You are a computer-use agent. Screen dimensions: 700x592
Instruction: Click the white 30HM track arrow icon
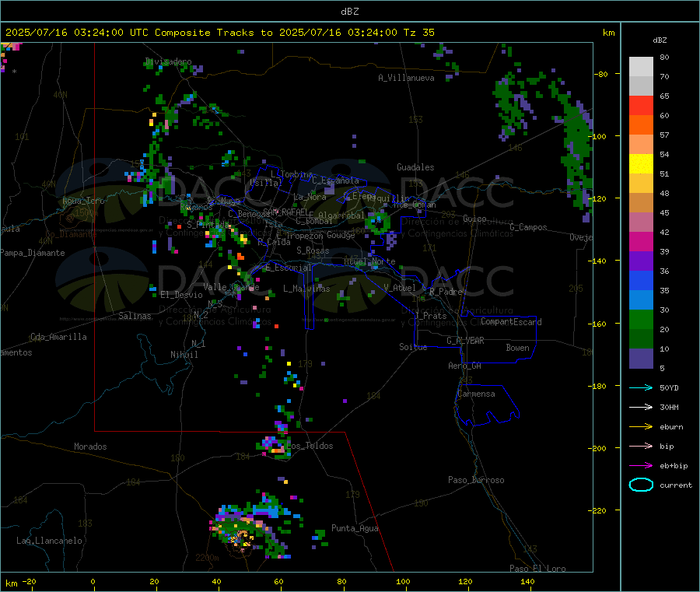(641, 407)
